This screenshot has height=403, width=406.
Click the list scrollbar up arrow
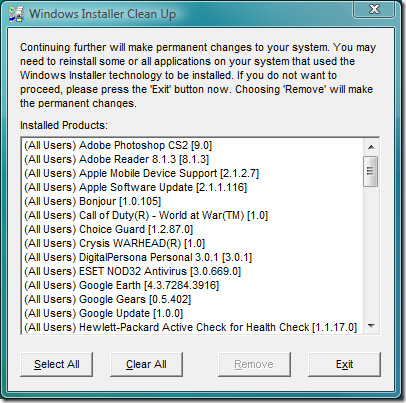(x=371, y=147)
